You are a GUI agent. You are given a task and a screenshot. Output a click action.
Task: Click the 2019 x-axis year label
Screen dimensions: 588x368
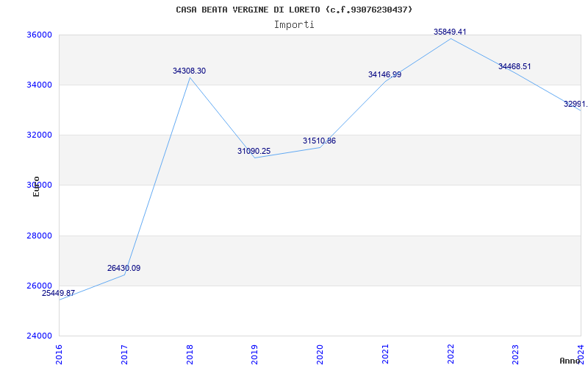pyautogui.click(x=254, y=354)
